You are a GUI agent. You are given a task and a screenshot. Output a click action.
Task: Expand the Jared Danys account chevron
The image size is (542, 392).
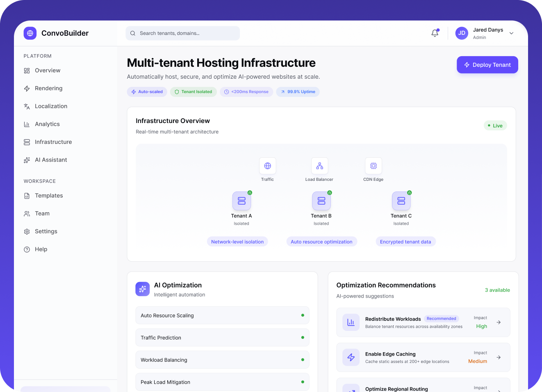511,33
